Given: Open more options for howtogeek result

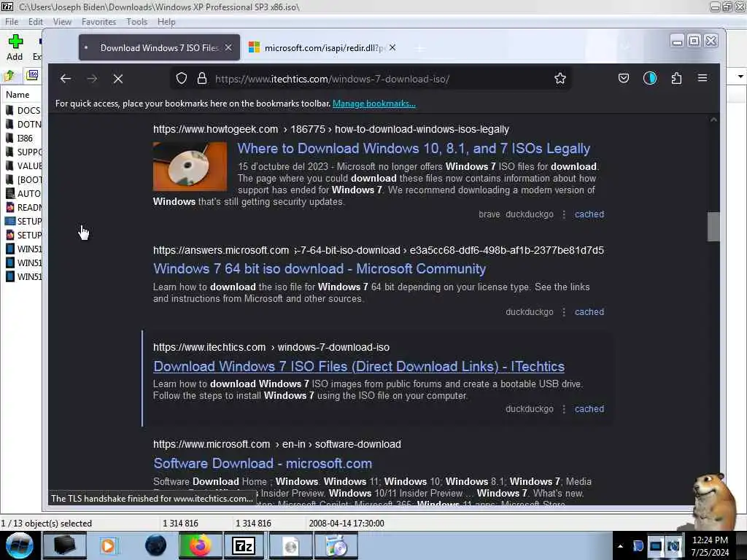Looking at the screenshot, I should (x=564, y=214).
